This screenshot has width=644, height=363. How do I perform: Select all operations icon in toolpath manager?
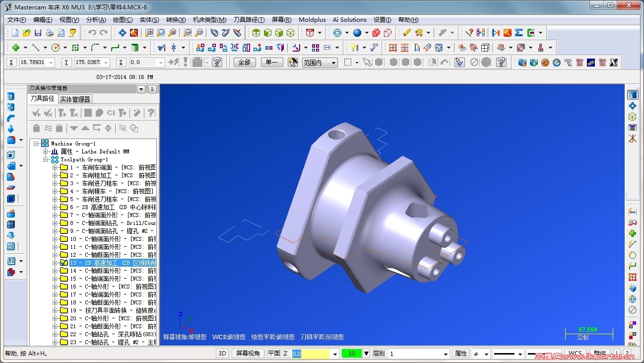point(36,113)
